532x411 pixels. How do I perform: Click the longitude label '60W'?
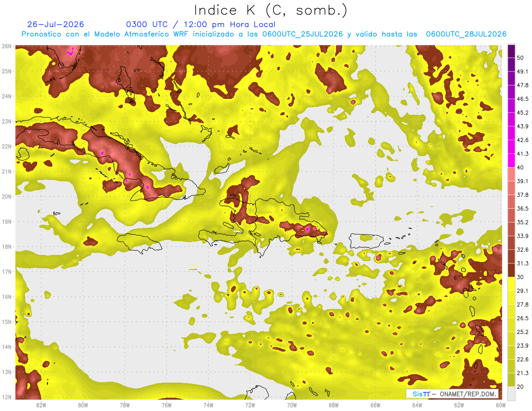click(501, 405)
